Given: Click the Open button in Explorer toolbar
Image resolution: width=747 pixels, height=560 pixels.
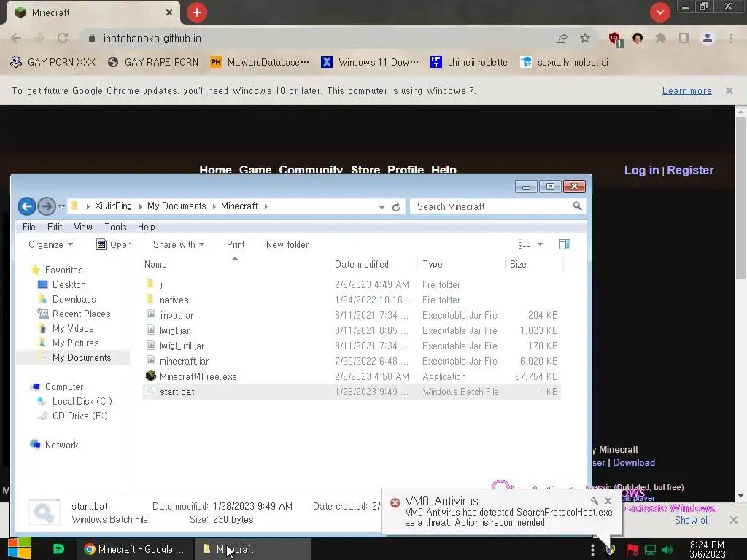Looking at the screenshot, I should click(114, 244).
